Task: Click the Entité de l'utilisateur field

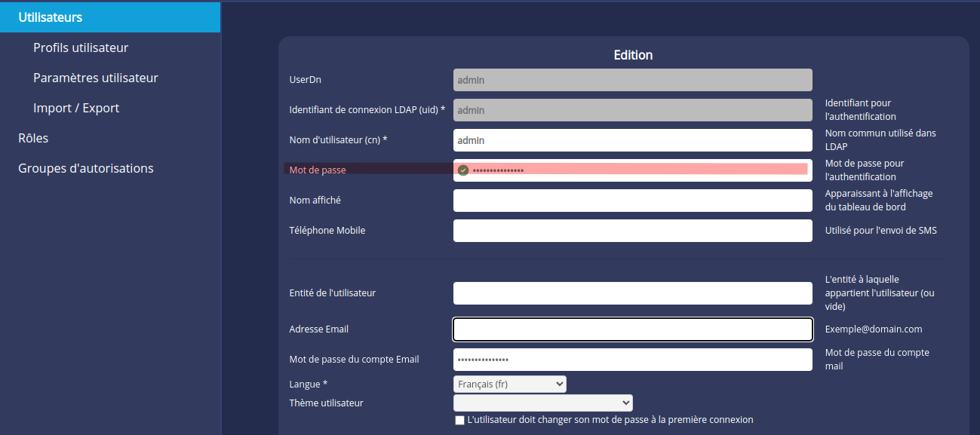Action: [x=632, y=293]
